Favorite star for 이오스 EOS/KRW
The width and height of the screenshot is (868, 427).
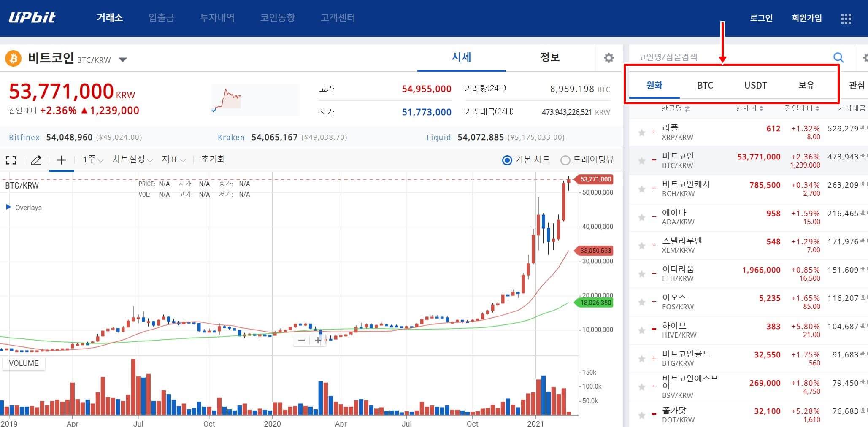pos(642,302)
